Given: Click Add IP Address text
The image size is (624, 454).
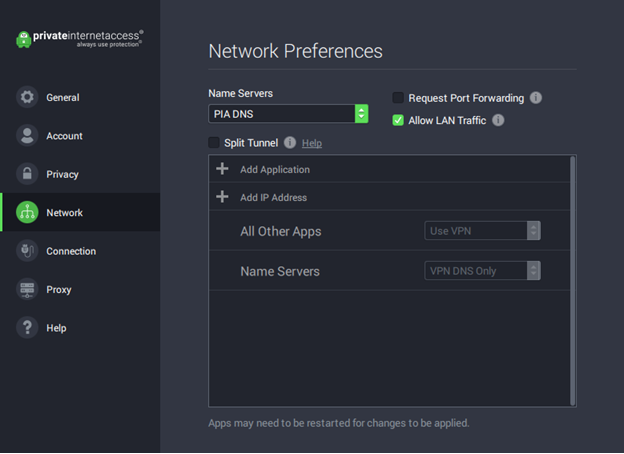Looking at the screenshot, I should click(273, 197).
